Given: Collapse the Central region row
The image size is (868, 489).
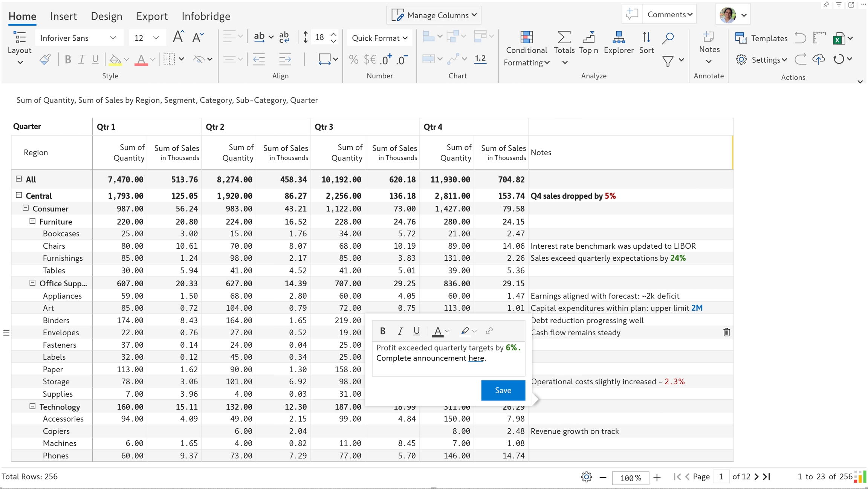Looking at the screenshot, I should click(x=19, y=195).
